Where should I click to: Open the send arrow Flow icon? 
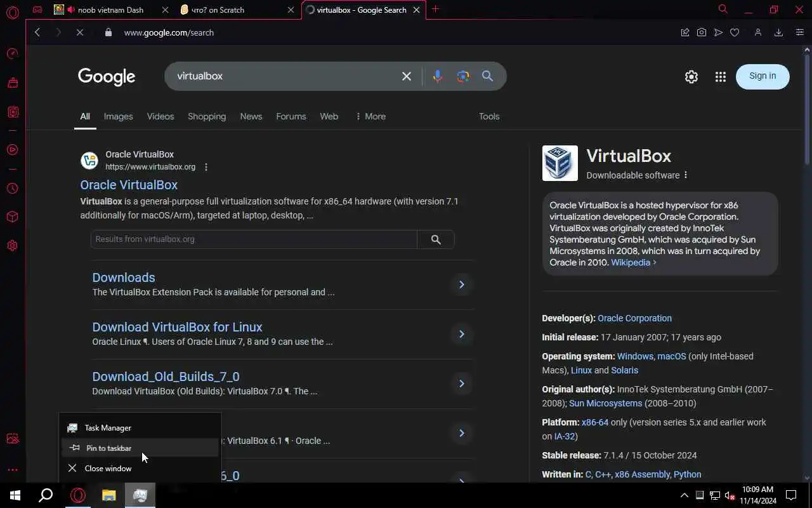(x=718, y=32)
